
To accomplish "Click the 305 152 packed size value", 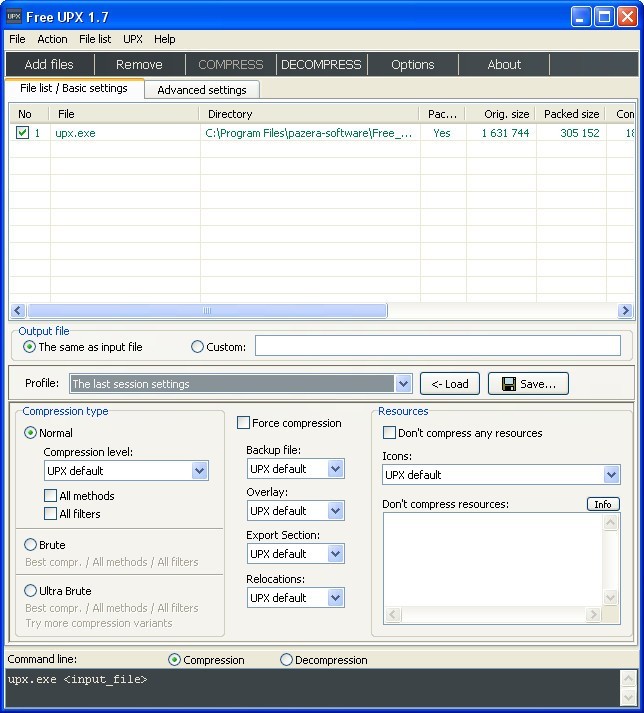I will (x=580, y=133).
